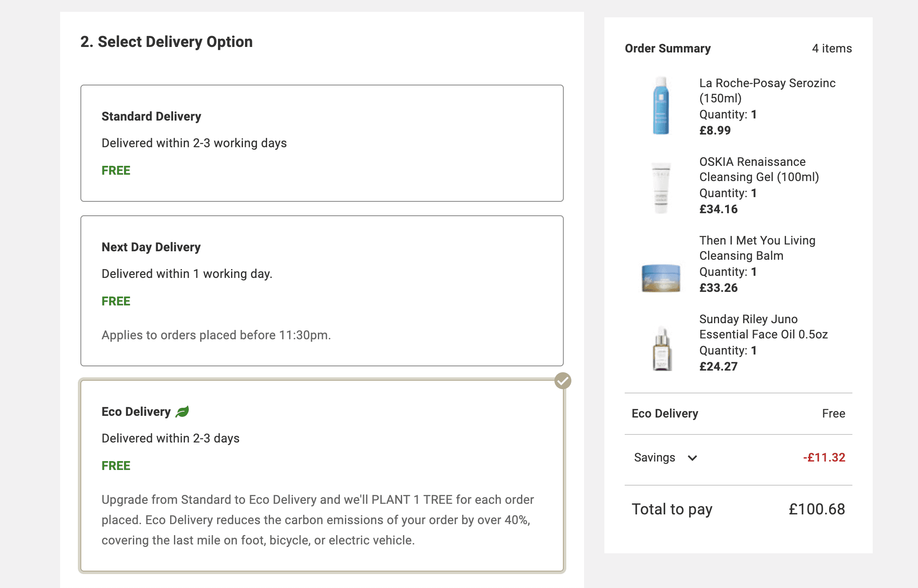Click the Then I Met You balm image
The image size is (918, 588).
[661, 278]
